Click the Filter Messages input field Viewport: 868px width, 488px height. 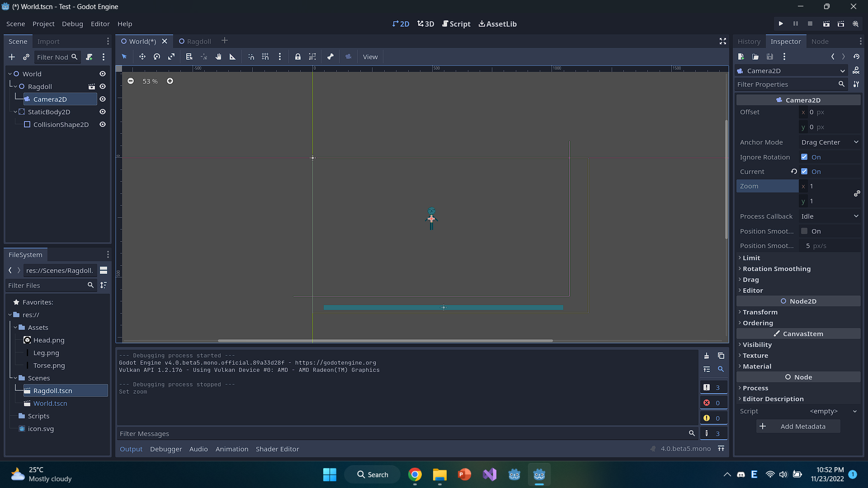point(407,434)
